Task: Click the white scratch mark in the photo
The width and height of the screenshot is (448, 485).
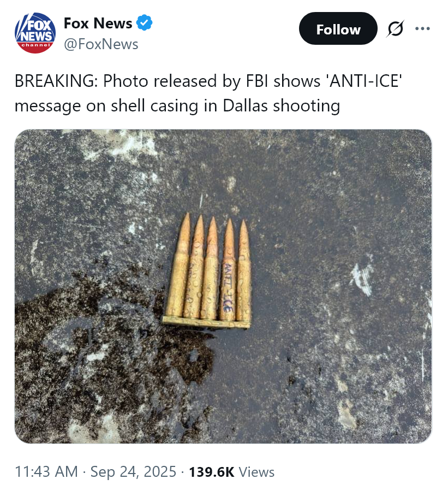Action: point(361,276)
